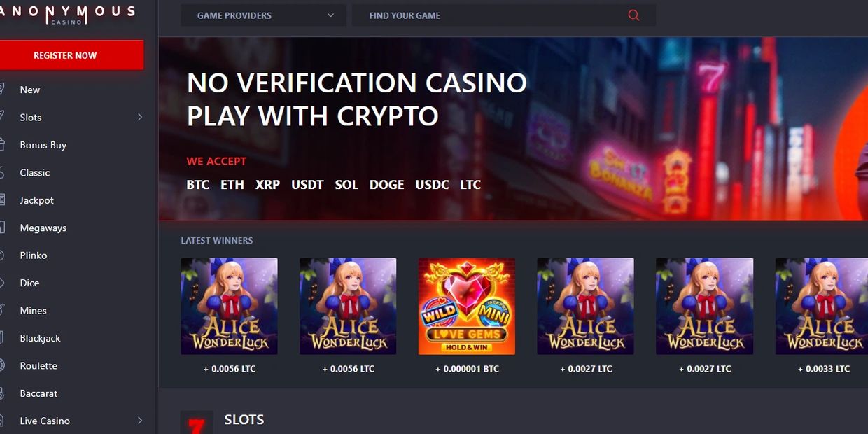Open the Blackjack games list

point(40,338)
